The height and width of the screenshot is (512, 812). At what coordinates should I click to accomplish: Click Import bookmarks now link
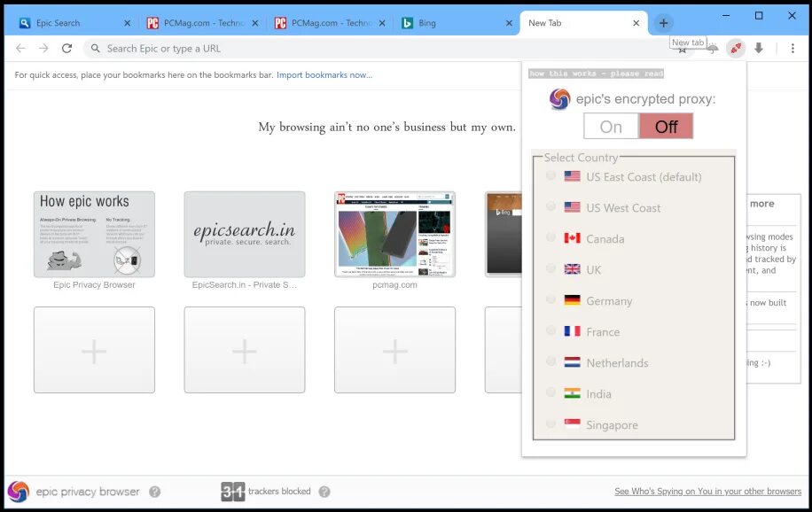coord(324,75)
